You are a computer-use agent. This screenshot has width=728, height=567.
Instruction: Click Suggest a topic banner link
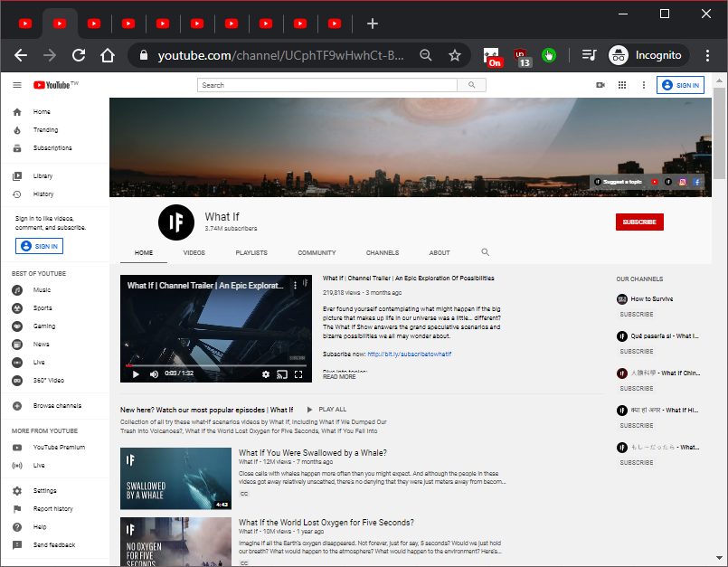[619, 182]
